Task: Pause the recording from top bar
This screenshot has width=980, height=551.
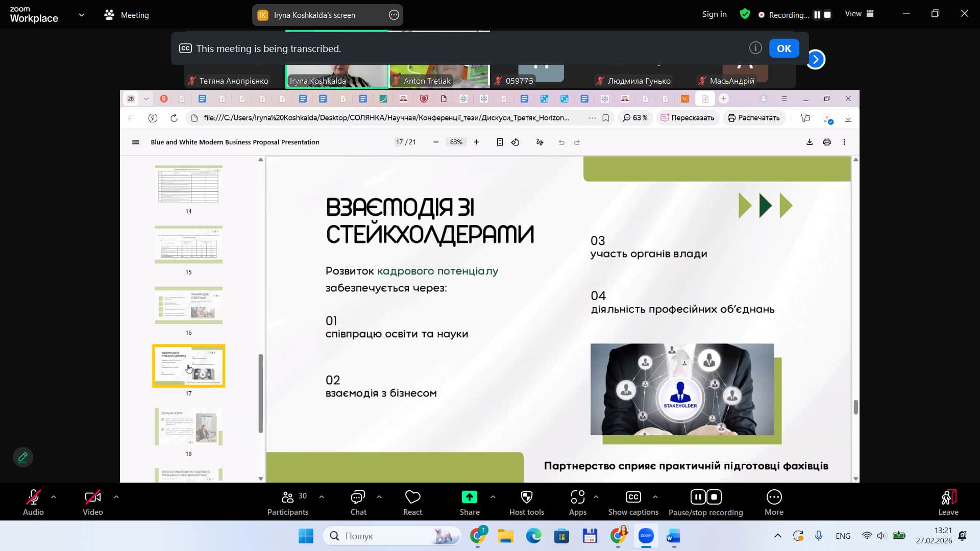Action: (817, 15)
